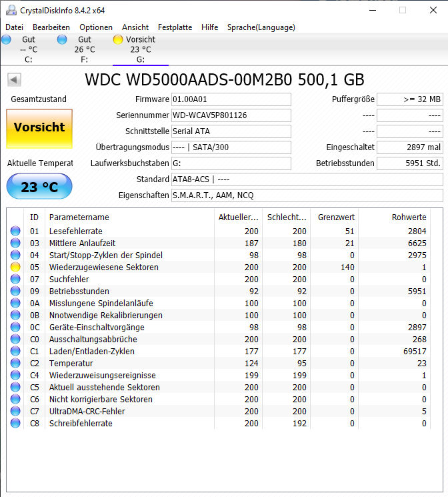Open the Hilfe menu

210,27
